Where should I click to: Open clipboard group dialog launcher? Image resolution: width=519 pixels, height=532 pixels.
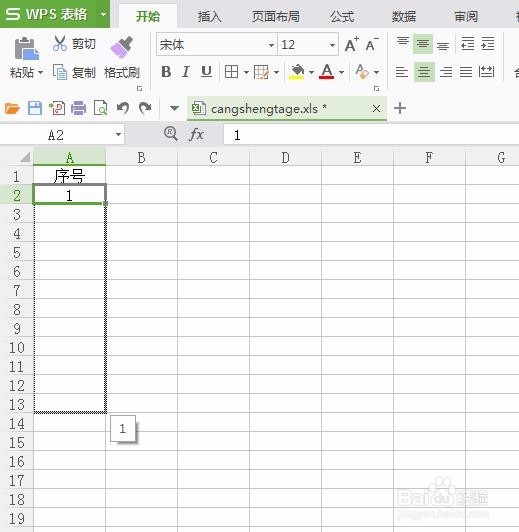[139, 89]
